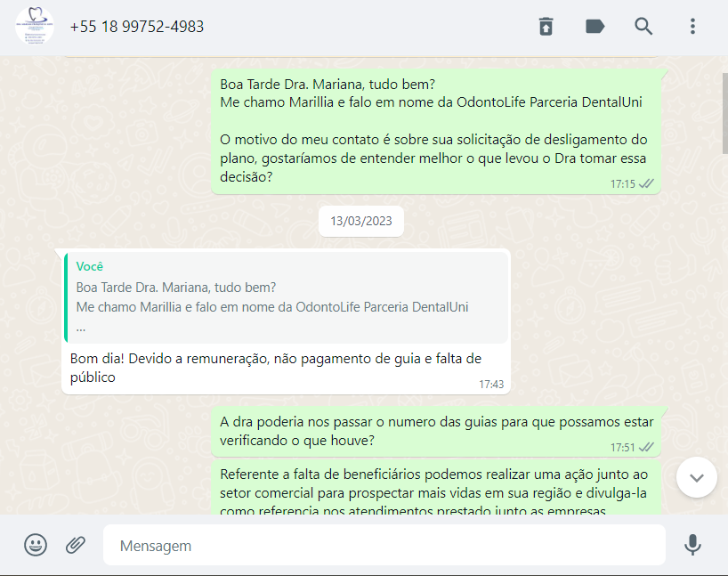Viewport: 728px width, 576px height.
Task: Click the 17:43 timestamp
Action: tap(491, 385)
